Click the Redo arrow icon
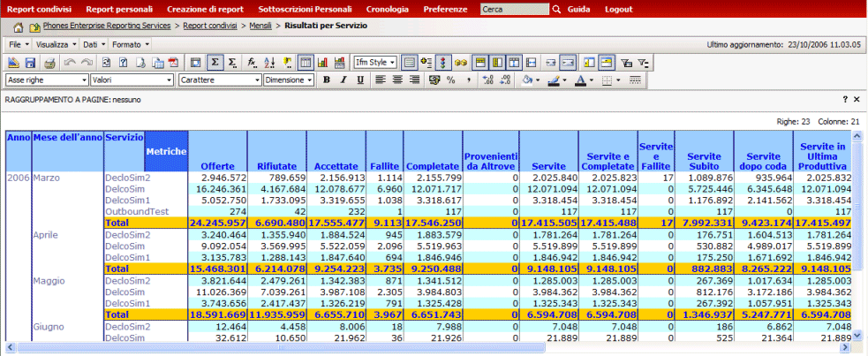The image size is (868, 356). pos(87,63)
